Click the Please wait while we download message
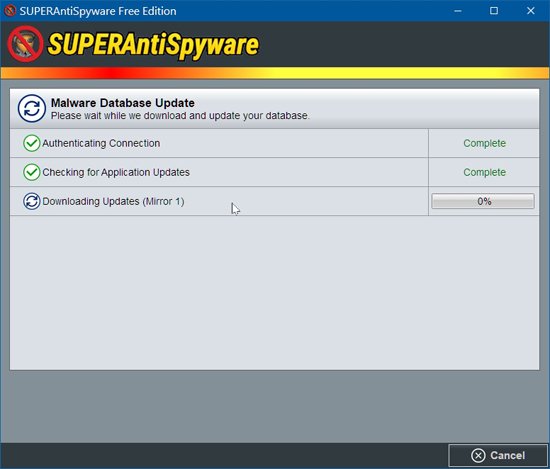This screenshot has height=469, width=550. 180,116
